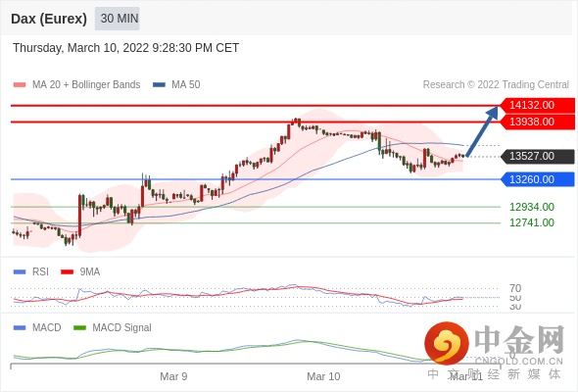Click the date line 'Thursday, March 10, 2022 9:28:30 PM CET'
Screen dimensions: 578x392
click(126, 48)
